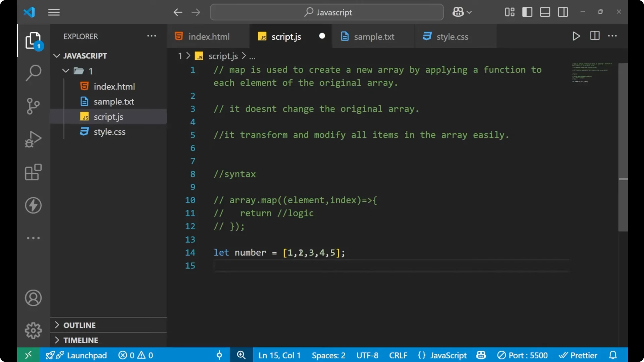The width and height of the screenshot is (644, 362).
Task: Select the Source Control icon
Action: point(33,106)
